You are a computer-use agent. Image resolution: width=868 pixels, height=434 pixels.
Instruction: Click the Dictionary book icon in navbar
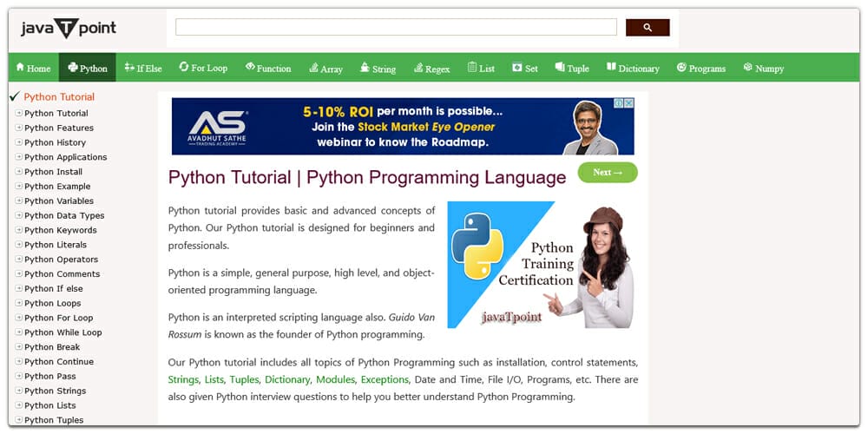(x=611, y=67)
